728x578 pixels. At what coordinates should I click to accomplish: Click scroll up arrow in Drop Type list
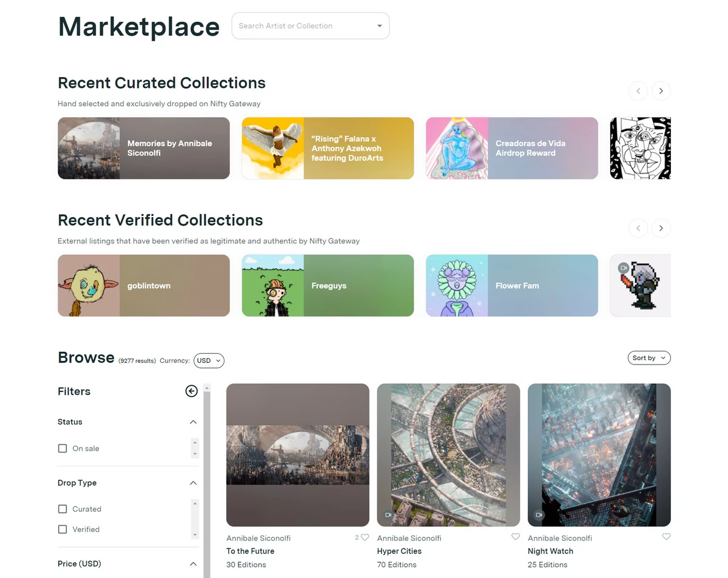coord(195,503)
